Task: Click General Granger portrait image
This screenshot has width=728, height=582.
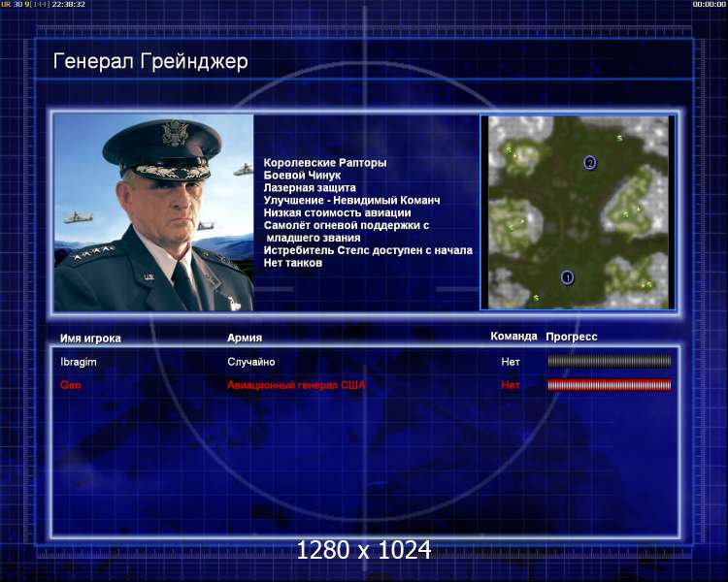Action: tap(153, 212)
